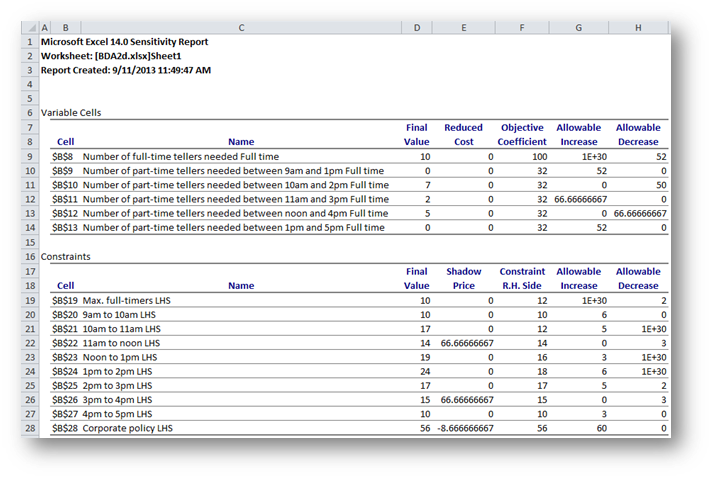Click 'Noon to 1pm LHS' name

coord(120,357)
